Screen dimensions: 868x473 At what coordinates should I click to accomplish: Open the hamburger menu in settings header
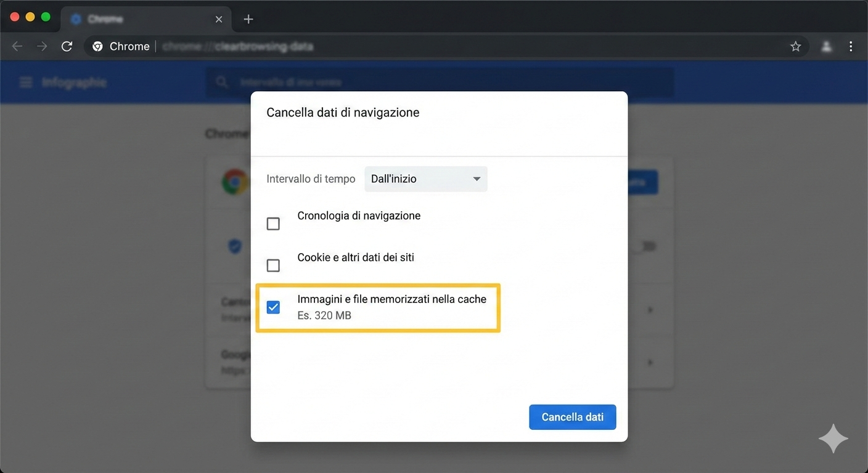pos(26,83)
